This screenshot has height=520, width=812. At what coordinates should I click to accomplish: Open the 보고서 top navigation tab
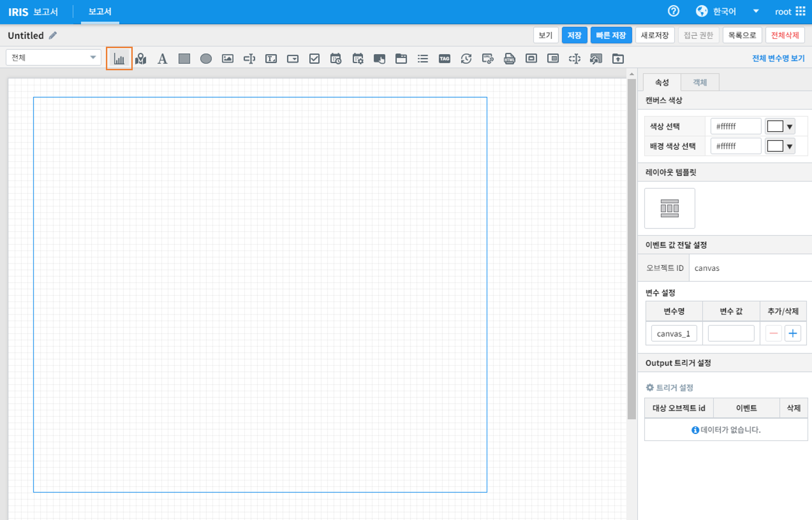click(x=100, y=12)
